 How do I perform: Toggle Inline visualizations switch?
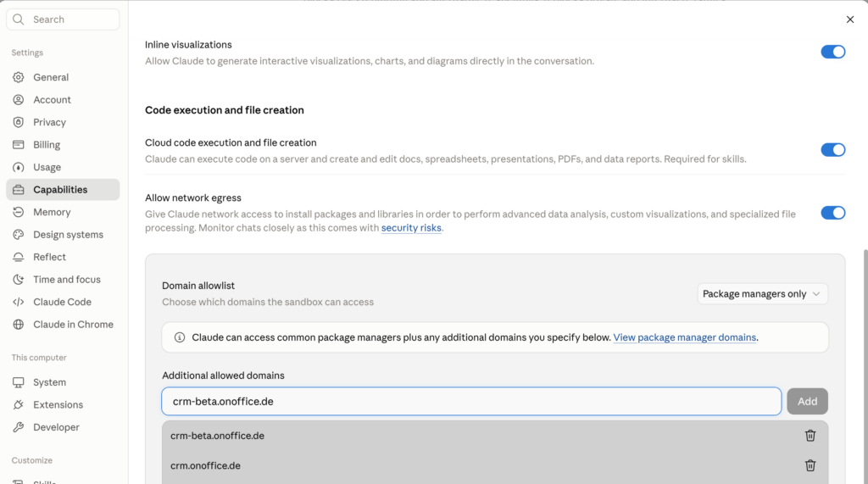pos(832,52)
